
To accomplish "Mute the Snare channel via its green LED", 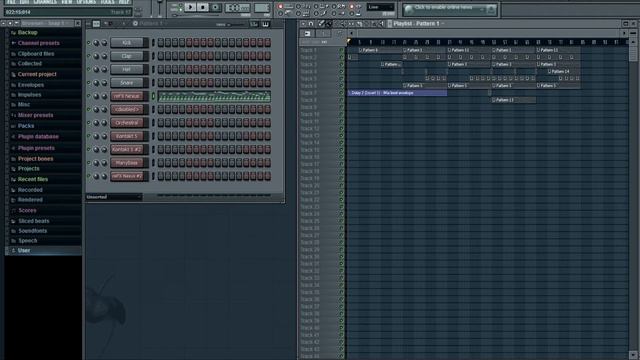I will tap(89, 82).
